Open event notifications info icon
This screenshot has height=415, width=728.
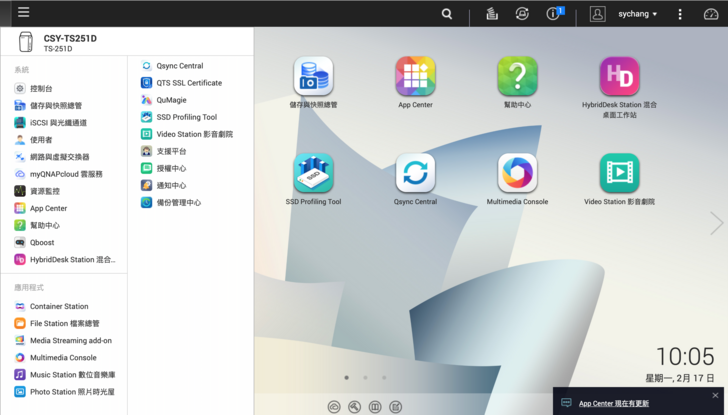coord(553,13)
